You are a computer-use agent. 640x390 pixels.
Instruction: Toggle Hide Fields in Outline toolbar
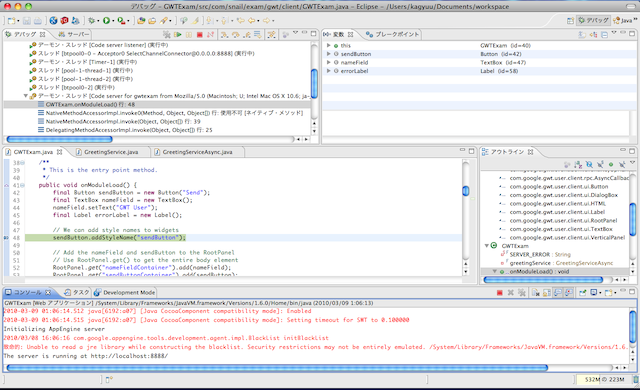tap(589, 164)
